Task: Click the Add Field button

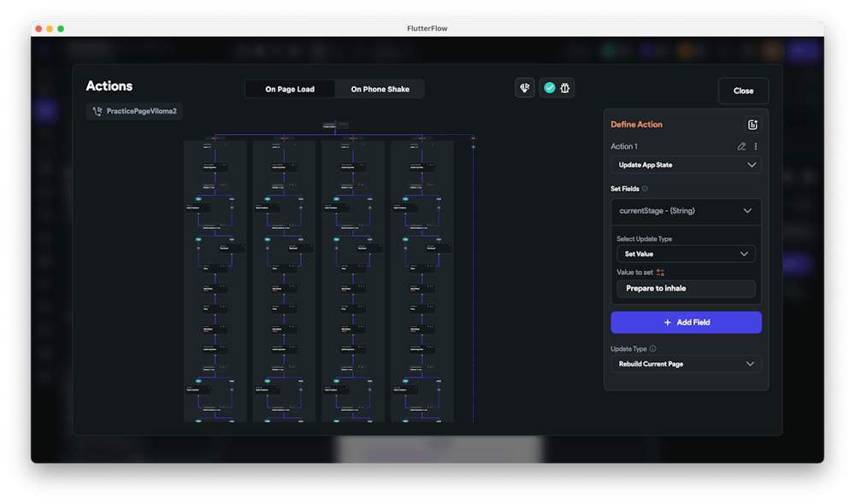Action: pos(686,323)
